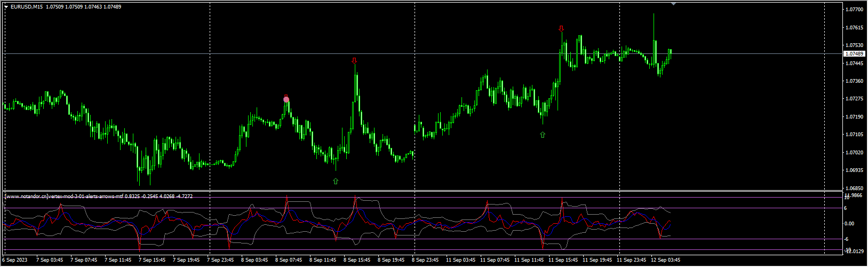Click the 0.00 level on the indicator scale

pyautogui.click(x=850, y=224)
